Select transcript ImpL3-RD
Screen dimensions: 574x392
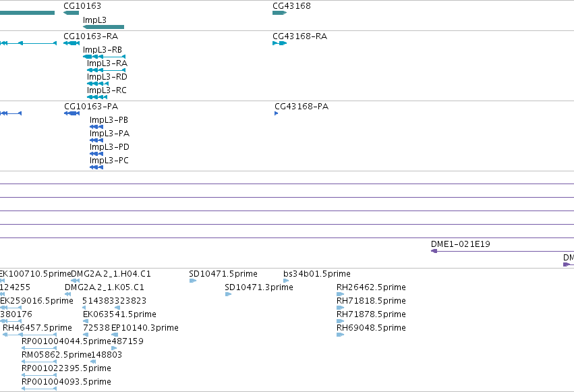(107, 77)
